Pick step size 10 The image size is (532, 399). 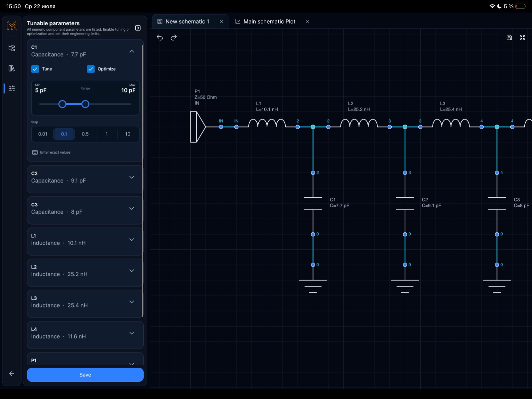(128, 134)
